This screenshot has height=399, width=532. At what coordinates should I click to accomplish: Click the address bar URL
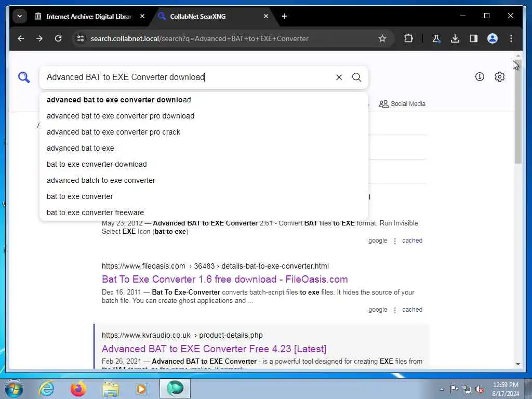[x=199, y=38]
